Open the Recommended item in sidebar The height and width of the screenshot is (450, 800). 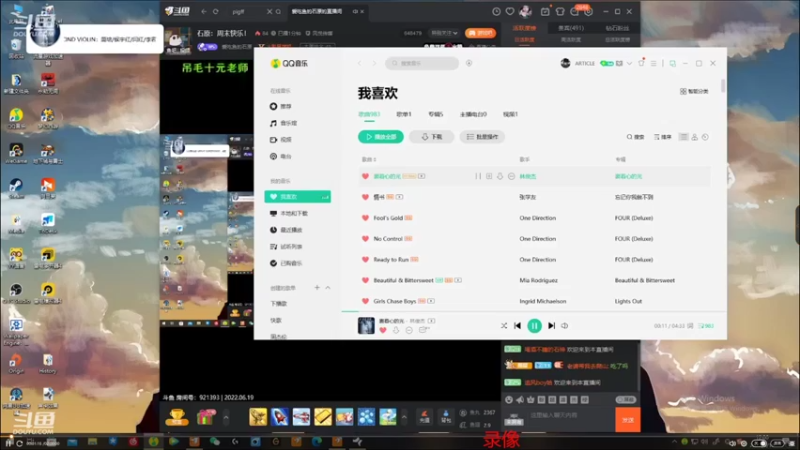[281, 106]
